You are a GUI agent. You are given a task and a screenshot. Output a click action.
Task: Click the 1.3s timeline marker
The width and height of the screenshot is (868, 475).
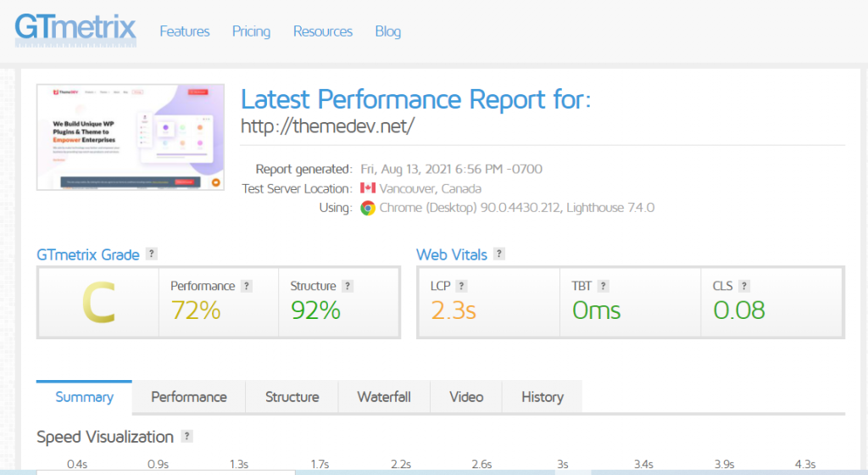(239, 464)
